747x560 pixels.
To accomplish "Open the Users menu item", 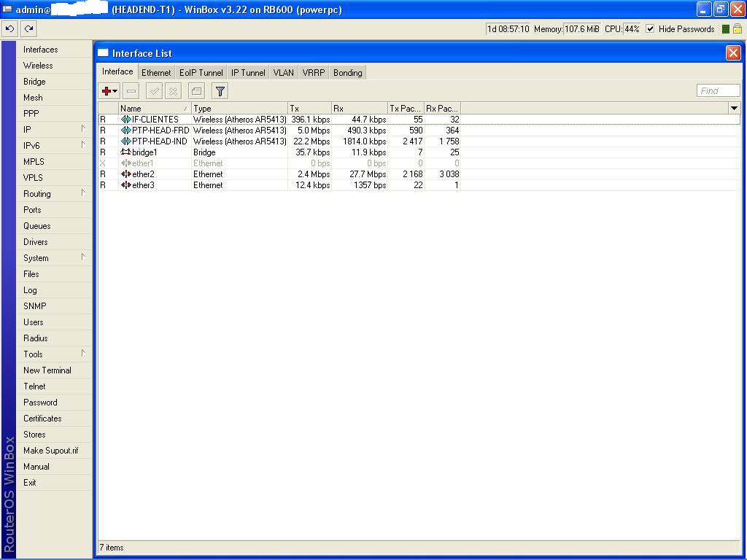I will point(54,322).
